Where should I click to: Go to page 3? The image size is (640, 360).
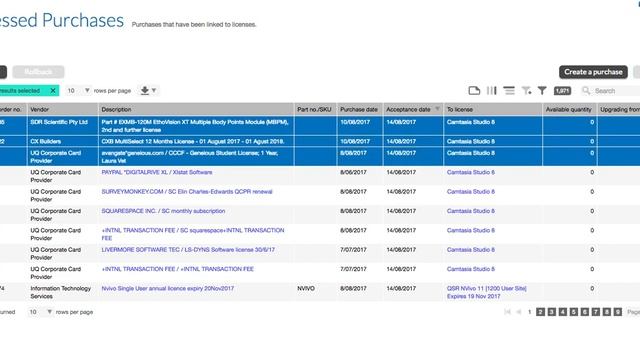click(551, 312)
